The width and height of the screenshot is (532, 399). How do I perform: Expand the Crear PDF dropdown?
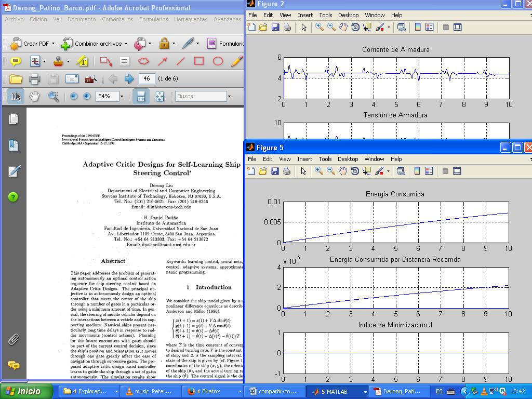[52, 44]
